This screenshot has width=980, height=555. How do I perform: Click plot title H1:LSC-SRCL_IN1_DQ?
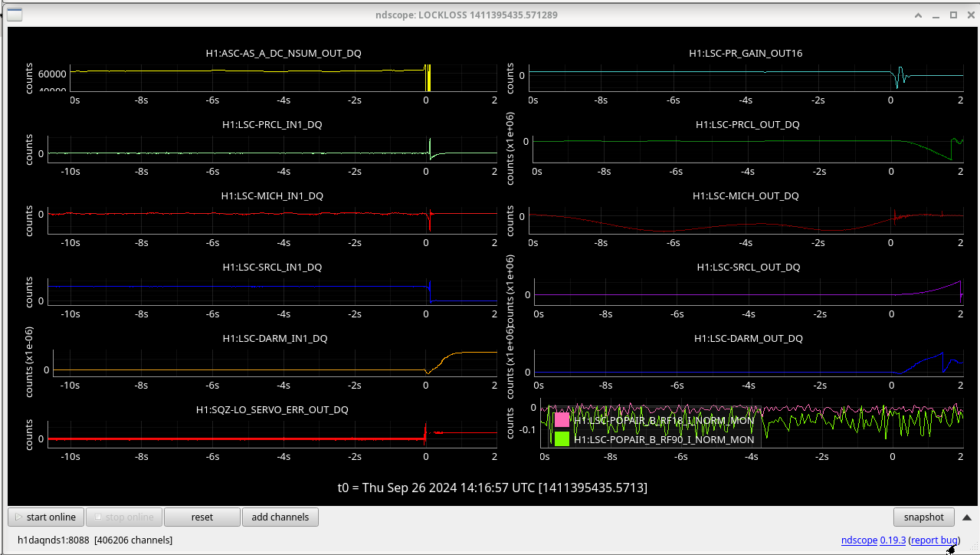click(x=272, y=267)
